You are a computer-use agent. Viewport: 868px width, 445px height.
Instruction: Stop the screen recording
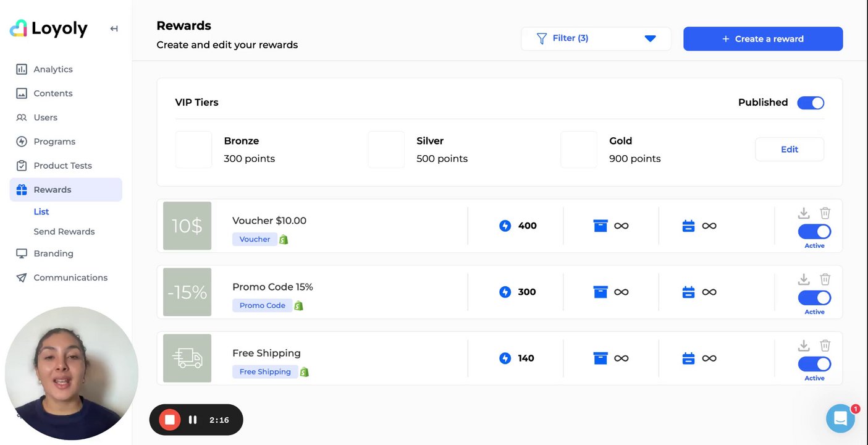coord(169,420)
